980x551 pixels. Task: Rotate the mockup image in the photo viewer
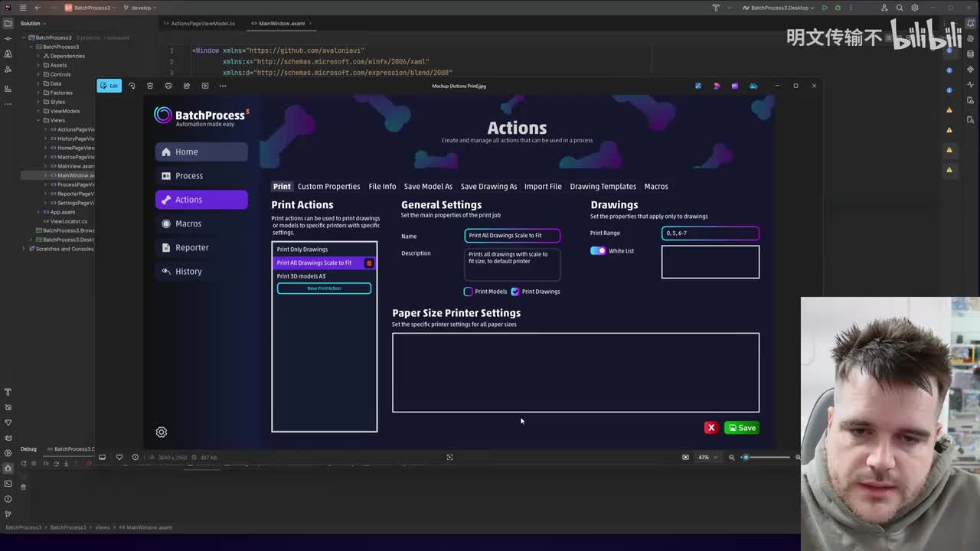tap(132, 86)
